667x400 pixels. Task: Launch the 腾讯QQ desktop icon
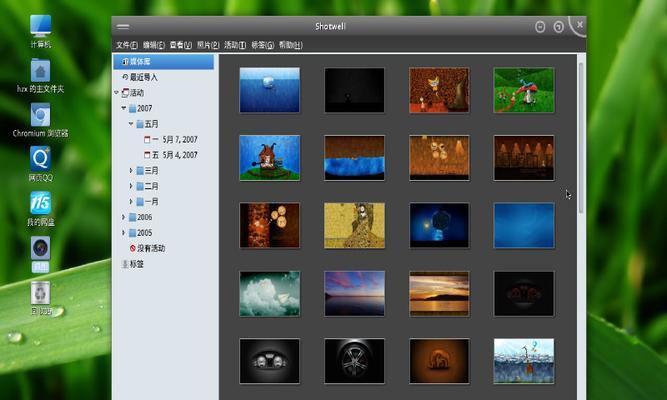40,159
